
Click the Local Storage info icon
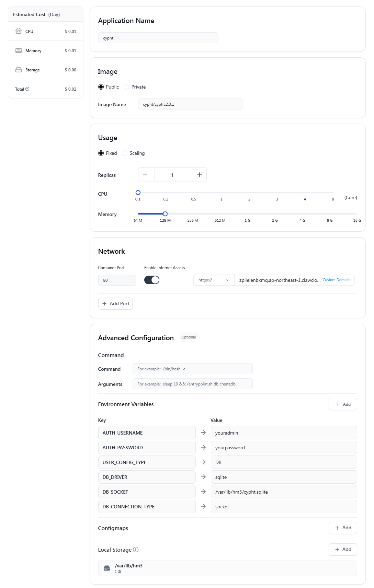point(136,550)
